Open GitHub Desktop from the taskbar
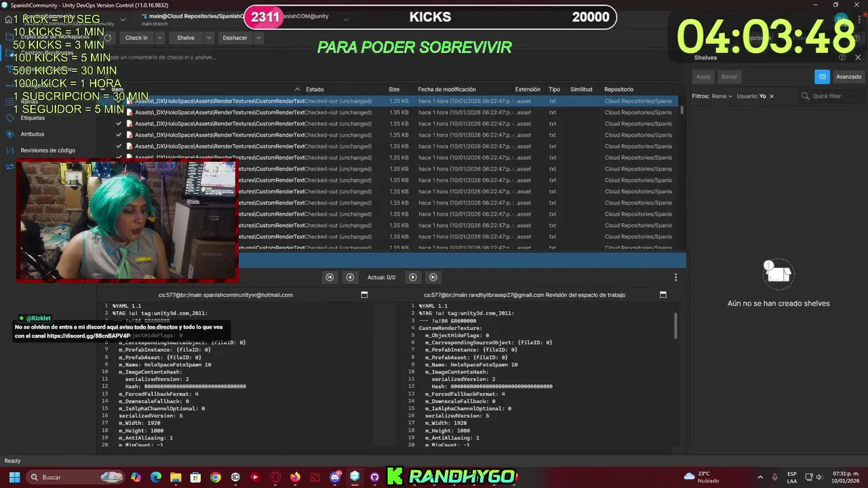Image resolution: width=868 pixels, height=488 pixels. pos(374,477)
